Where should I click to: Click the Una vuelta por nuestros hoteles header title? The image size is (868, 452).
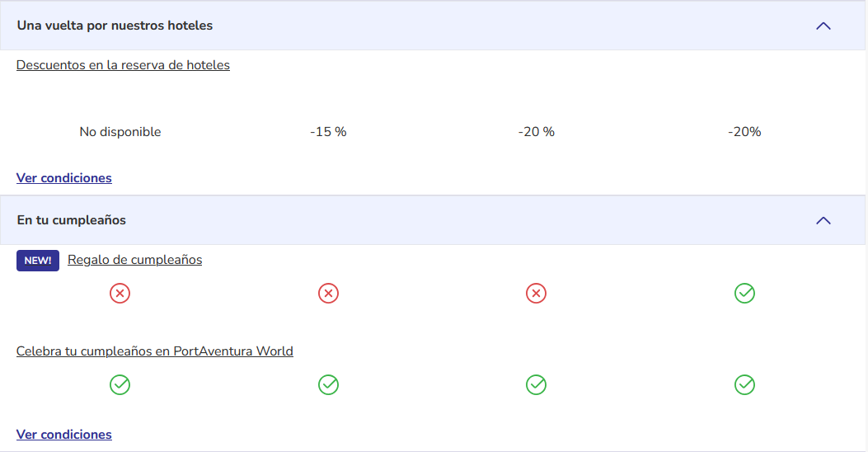point(115,26)
